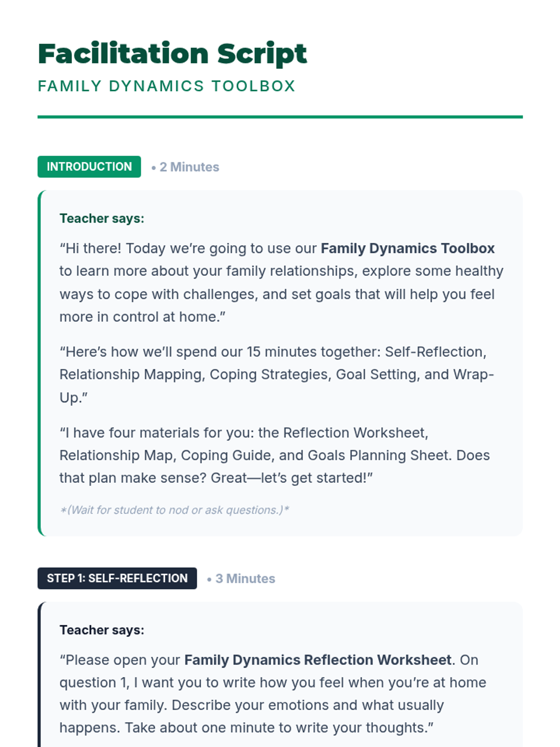The width and height of the screenshot is (560, 747).
Task: Click the 'four materials' paragraph
Action: tap(274, 456)
